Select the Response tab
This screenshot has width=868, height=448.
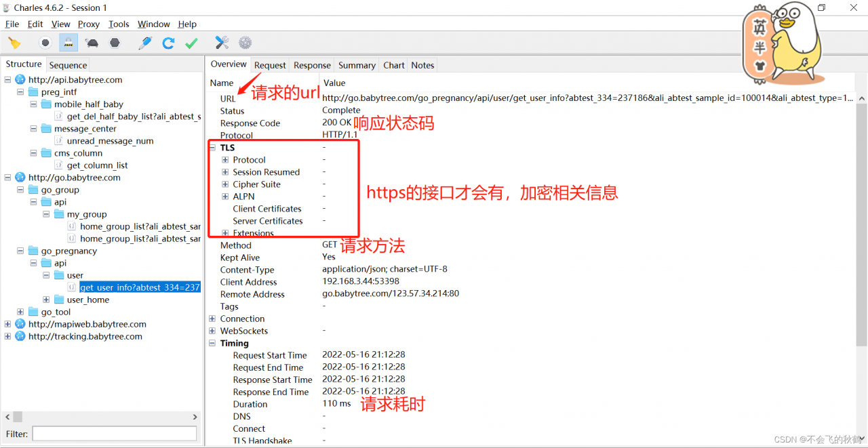pyautogui.click(x=312, y=65)
